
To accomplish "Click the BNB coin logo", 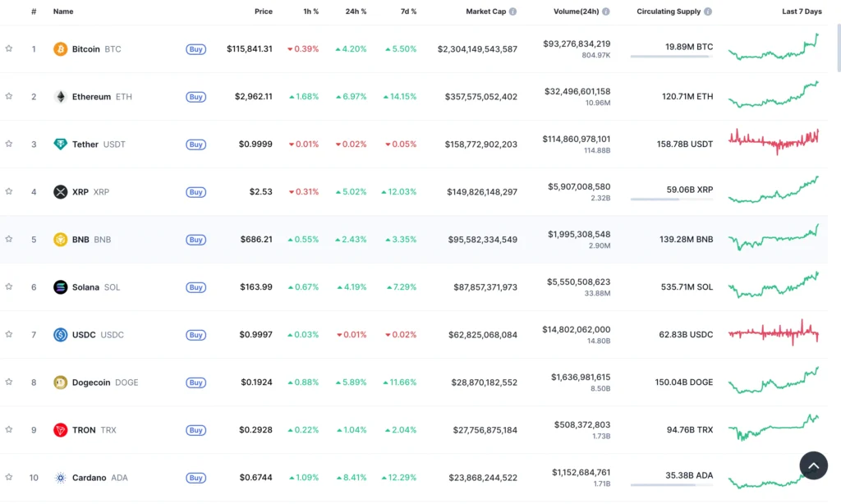I will pos(60,240).
